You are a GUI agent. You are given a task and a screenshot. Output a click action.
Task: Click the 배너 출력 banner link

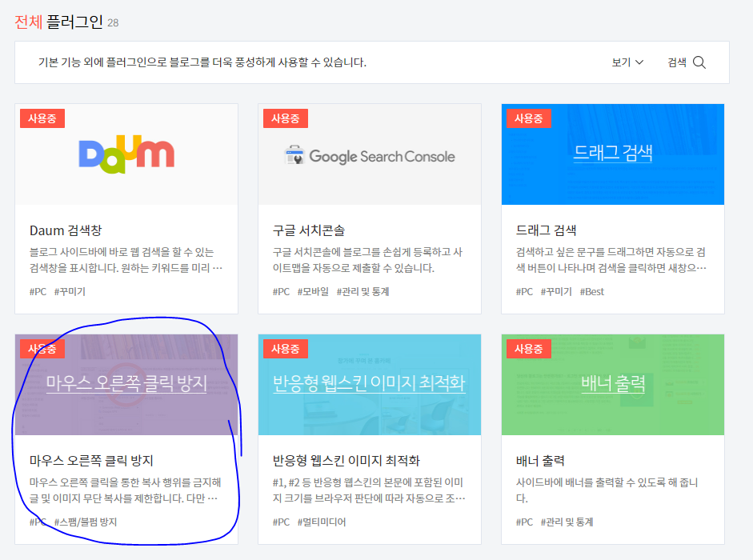[x=613, y=382]
